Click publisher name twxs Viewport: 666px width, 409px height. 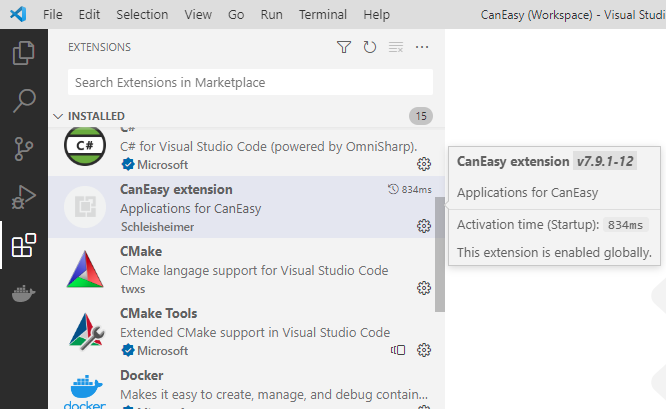tap(133, 289)
